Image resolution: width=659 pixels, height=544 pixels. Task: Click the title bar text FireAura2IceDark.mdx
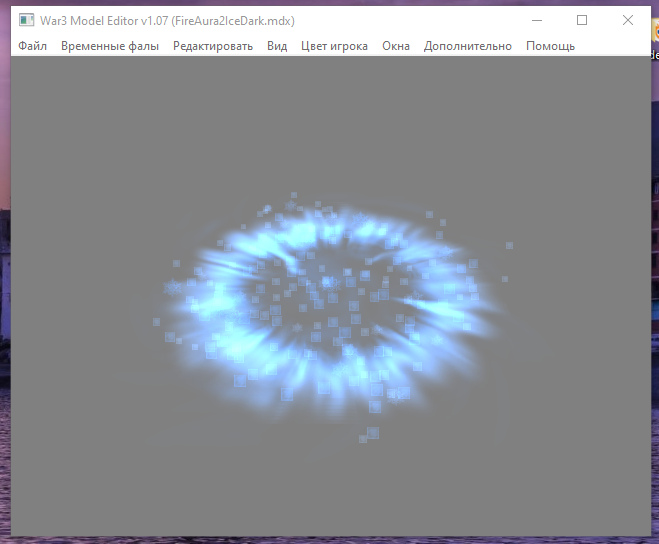(x=233, y=21)
